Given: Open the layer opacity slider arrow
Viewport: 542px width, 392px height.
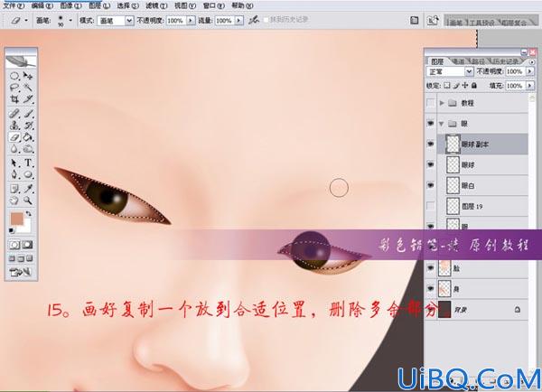Looking at the screenshot, I should point(529,71).
